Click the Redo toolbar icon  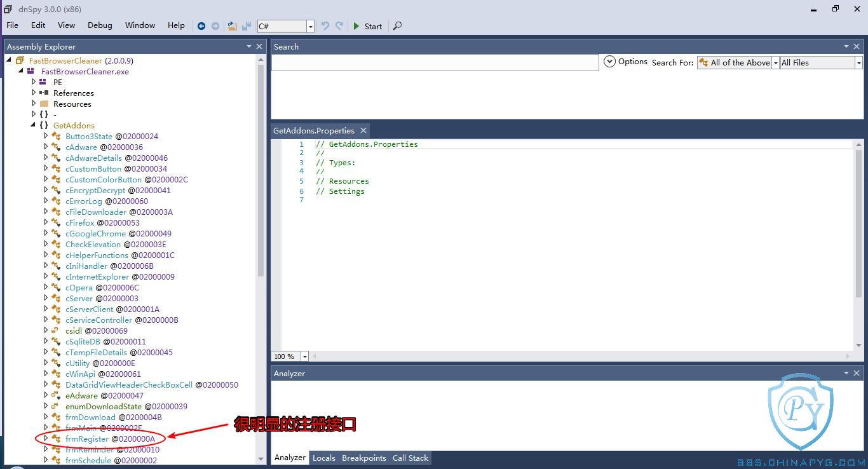coord(339,26)
